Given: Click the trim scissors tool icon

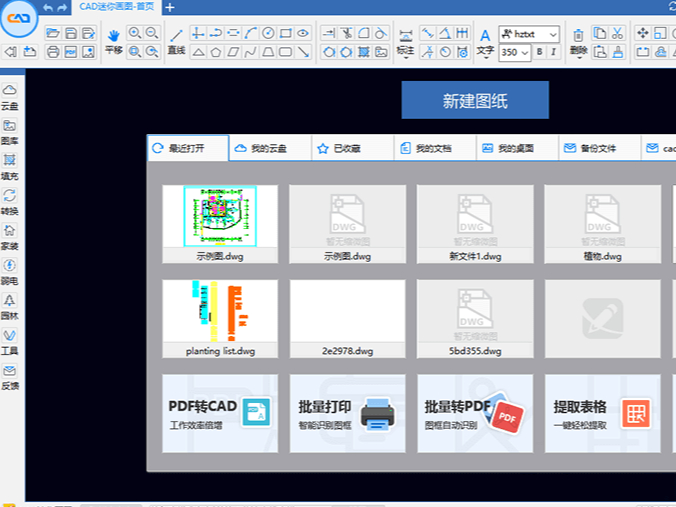Looking at the screenshot, I should click(346, 33).
